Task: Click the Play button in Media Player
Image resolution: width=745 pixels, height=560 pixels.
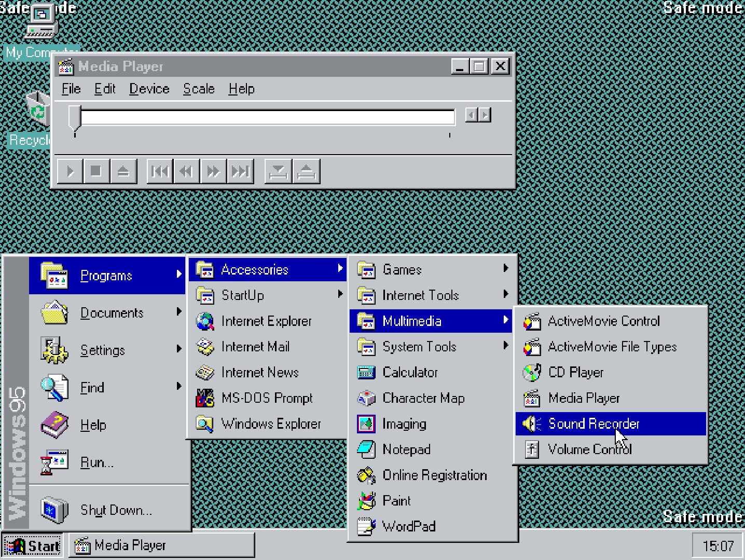Action: click(70, 171)
